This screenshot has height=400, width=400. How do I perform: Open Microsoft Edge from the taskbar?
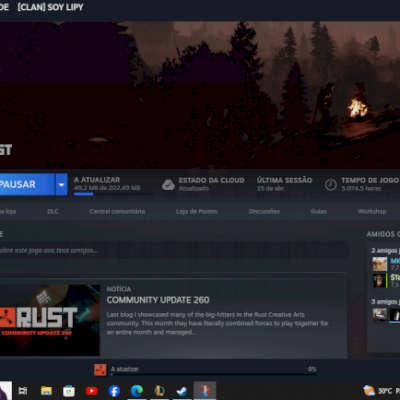[x=137, y=391]
